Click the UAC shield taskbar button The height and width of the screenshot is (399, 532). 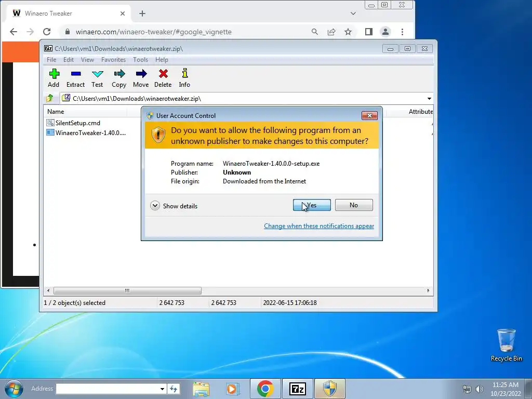[x=330, y=389]
